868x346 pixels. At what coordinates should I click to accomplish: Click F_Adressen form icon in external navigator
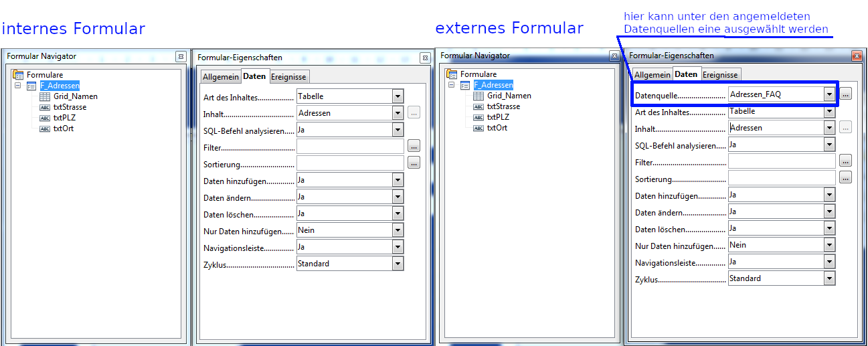[x=465, y=85]
